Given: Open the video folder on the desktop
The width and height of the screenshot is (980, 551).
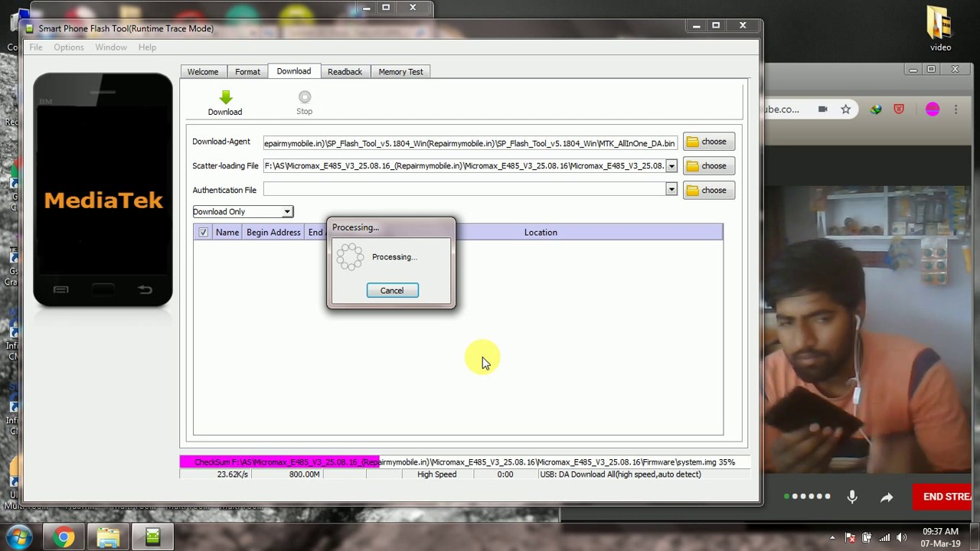Looking at the screenshot, I should 940,29.
